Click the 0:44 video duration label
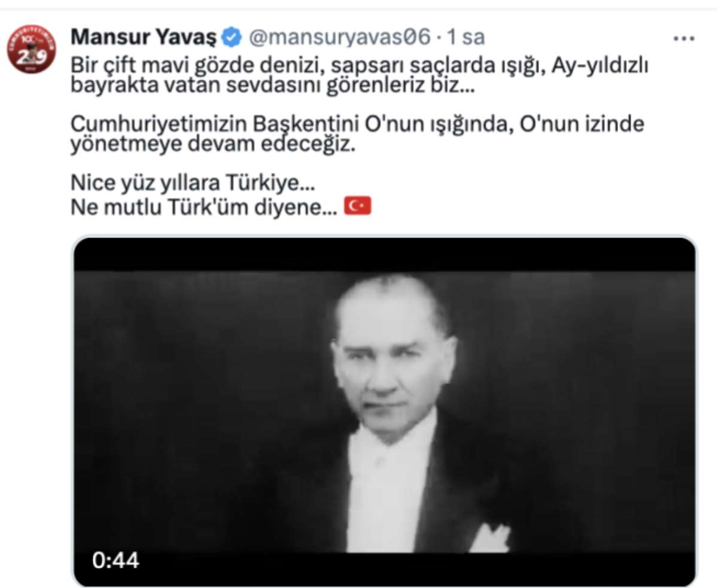The image size is (718, 588). coord(115,560)
